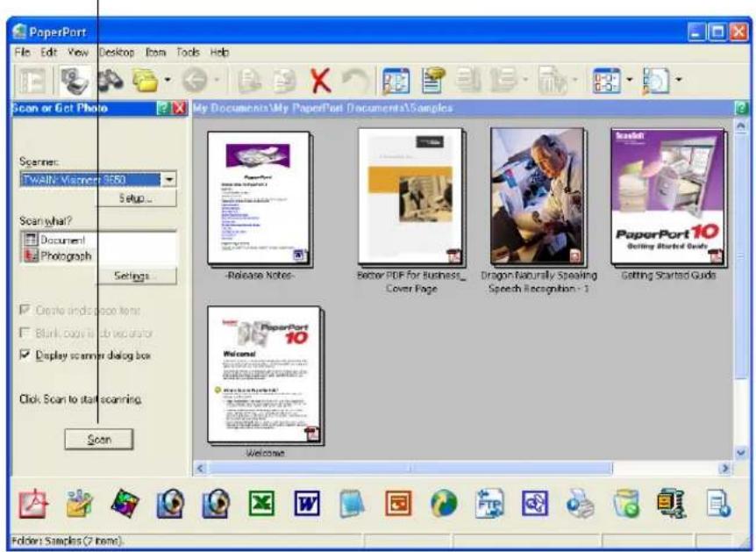
Task: Click the Settings... button
Action: (x=137, y=276)
